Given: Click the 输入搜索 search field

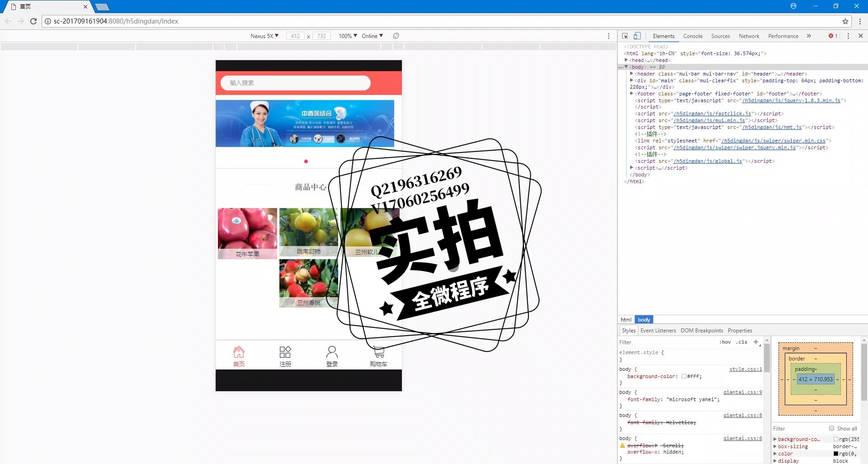Looking at the screenshot, I should (x=296, y=83).
